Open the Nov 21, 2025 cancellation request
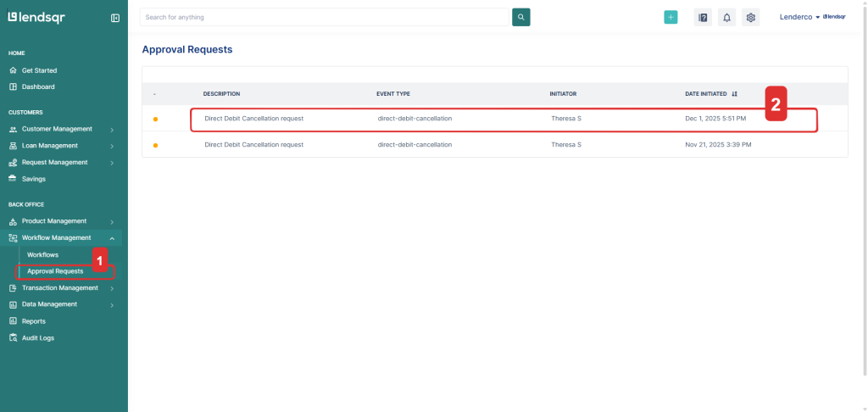This screenshot has width=868, height=412. pyautogui.click(x=254, y=145)
